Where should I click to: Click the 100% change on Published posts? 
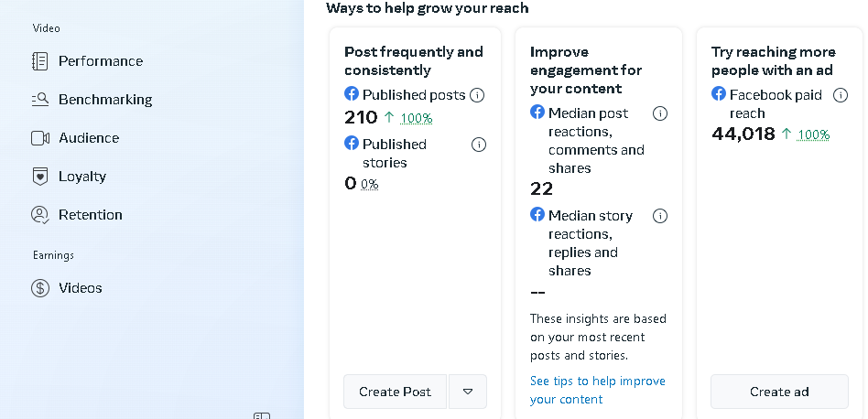pos(416,118)
